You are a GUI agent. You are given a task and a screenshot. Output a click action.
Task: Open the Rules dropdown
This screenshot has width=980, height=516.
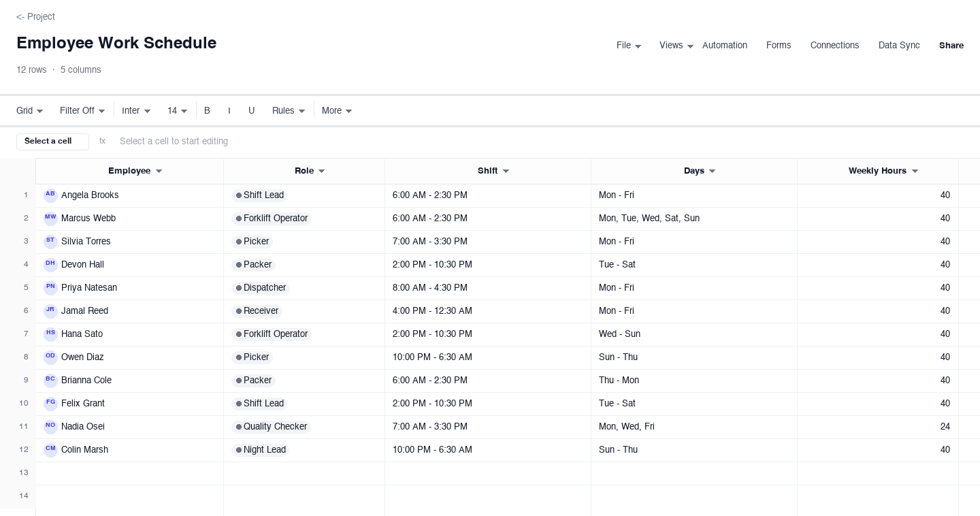click(x=289, y=110)
